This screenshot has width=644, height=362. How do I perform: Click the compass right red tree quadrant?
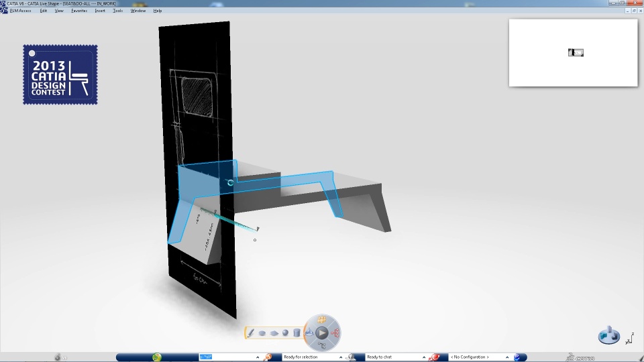tap(335, 333)
